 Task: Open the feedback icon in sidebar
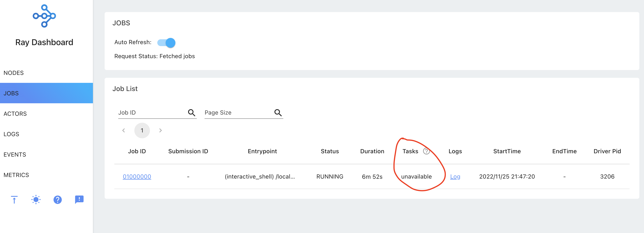point(79,200)
